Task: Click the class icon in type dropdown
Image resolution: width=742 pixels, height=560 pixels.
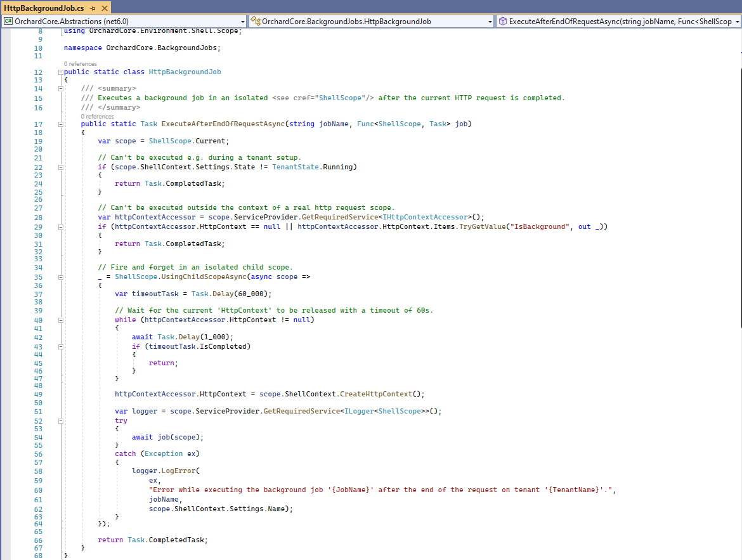Action: 256,22
